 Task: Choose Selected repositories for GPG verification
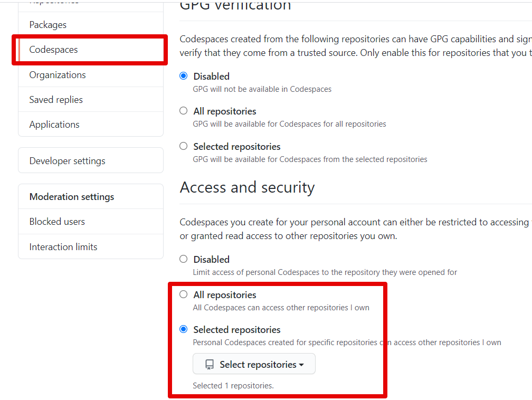pos(183,146)
